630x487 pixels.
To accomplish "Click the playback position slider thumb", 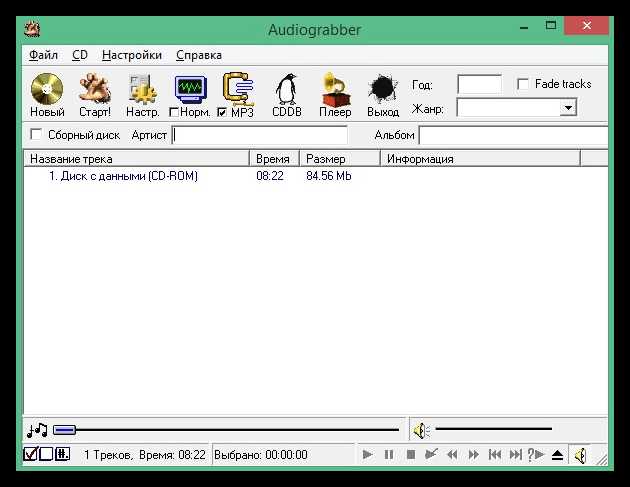I will (x=65, y=430).
